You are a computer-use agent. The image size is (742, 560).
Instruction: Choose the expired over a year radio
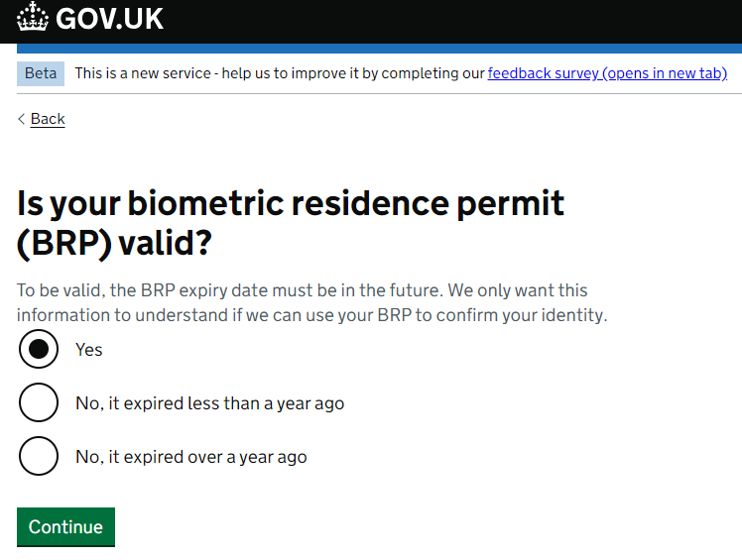coord(39,456)
